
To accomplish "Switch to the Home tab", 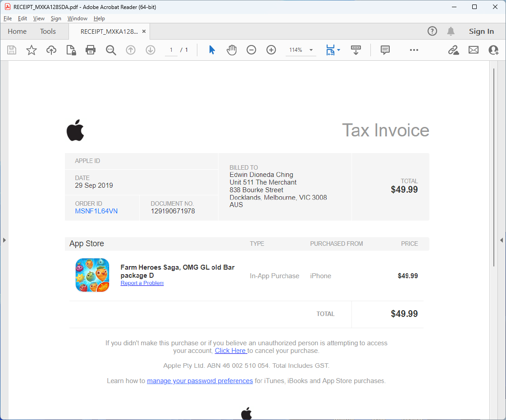I will (17, 31).
